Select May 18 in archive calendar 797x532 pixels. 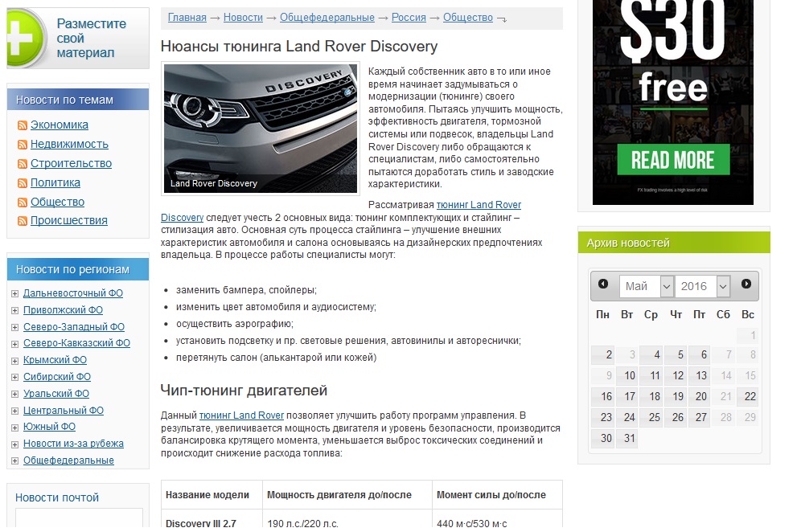[x=651, y=396]
